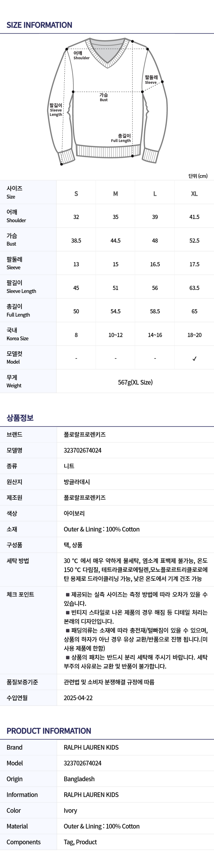The image size is (214, 868).
Task: Click the RALPH LAUREN KIDS Brand value
Action: pyautogui.click(x=91, y=747)
